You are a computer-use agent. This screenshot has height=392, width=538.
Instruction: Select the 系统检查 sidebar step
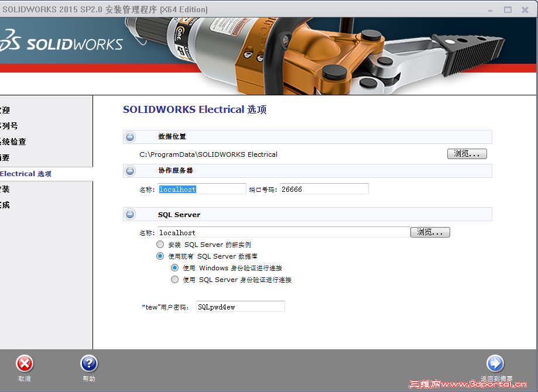pos(13,142)
